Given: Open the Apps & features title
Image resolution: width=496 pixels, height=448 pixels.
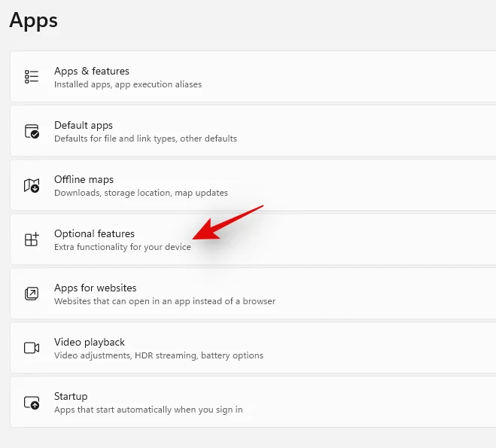Looking at the screenshot, I should (91, 71).
